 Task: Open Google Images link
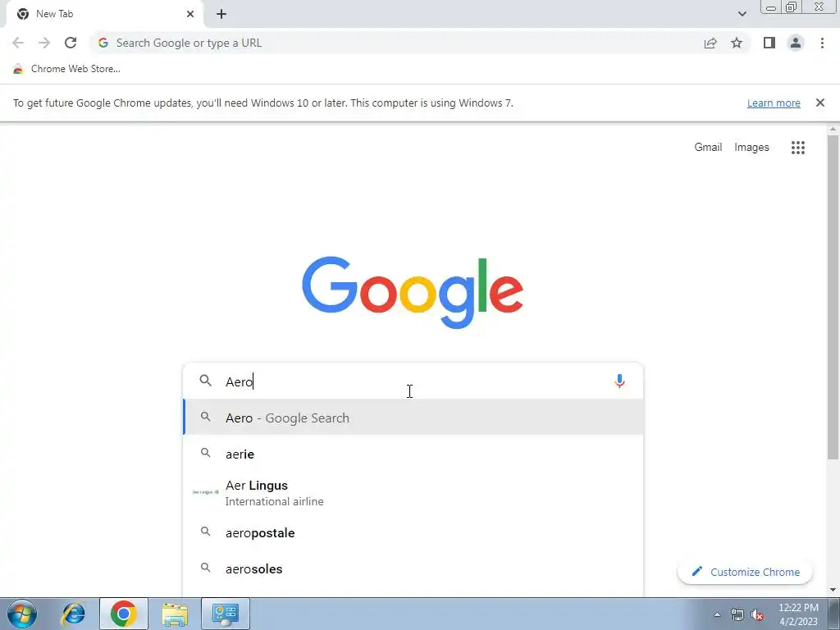tap(751, 148)
